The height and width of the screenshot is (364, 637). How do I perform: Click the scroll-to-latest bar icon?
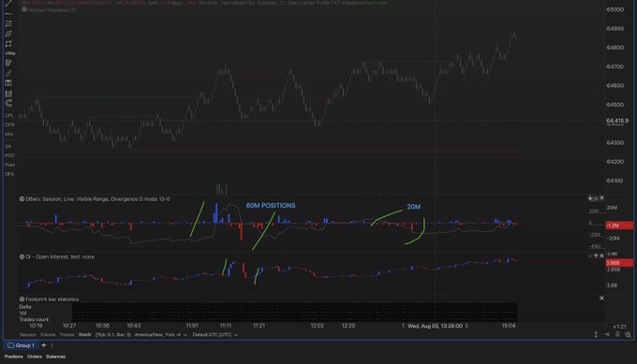coord(606,334)
